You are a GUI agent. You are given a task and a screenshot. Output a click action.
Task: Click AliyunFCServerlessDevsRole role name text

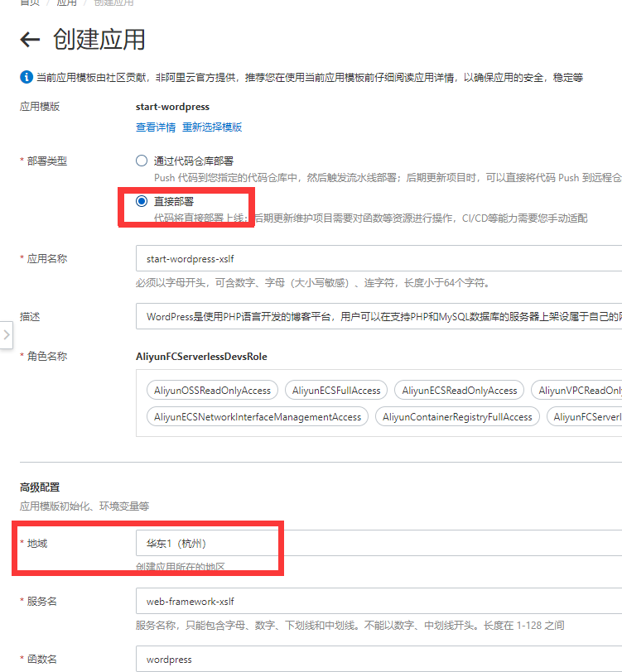[201, 357]
